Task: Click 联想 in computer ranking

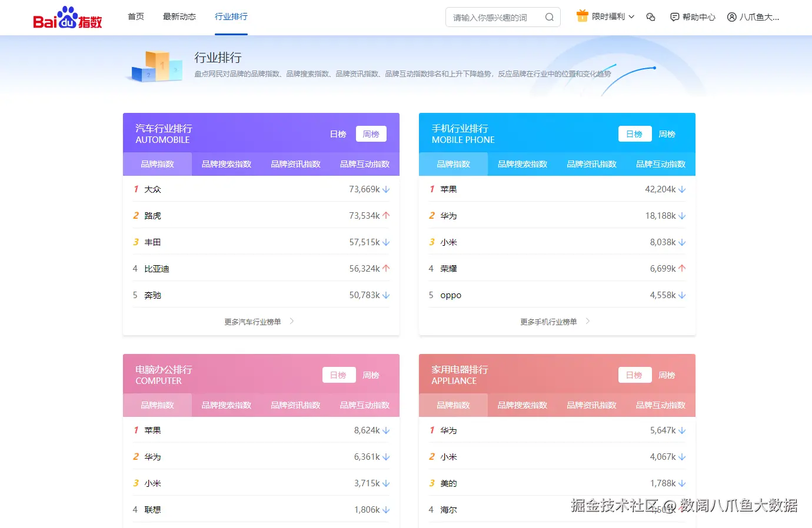Action: coord(153,510)
